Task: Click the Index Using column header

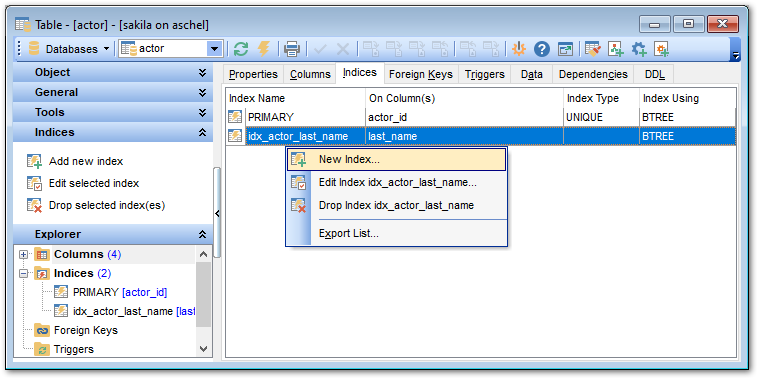Action: pyautogui.click(x=687, y=99)
